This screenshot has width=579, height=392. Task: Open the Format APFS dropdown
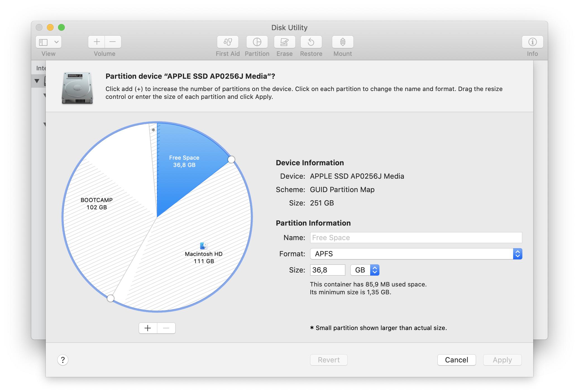(416, 254)
